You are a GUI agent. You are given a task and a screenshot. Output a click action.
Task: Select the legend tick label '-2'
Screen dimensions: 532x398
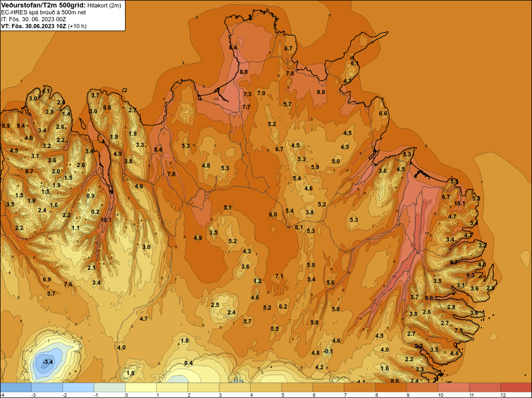[65, 395]
